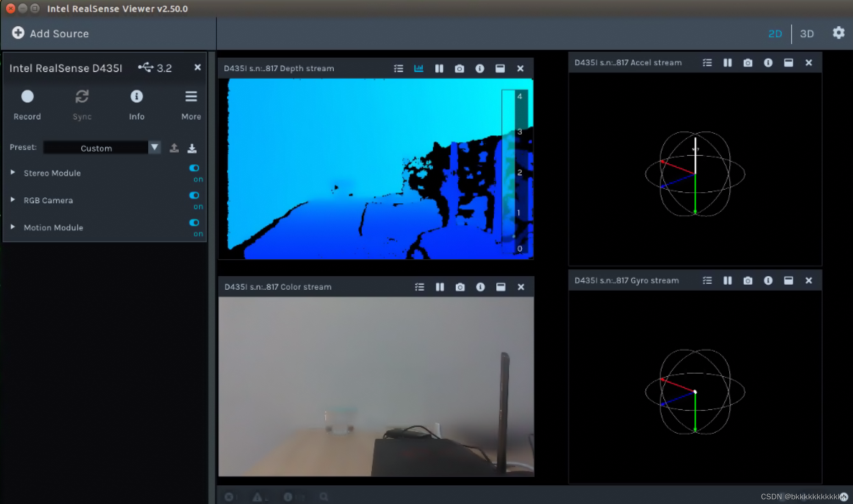Load preset using upload arrow icon
The image size is (853, 504).
(174, 148)
